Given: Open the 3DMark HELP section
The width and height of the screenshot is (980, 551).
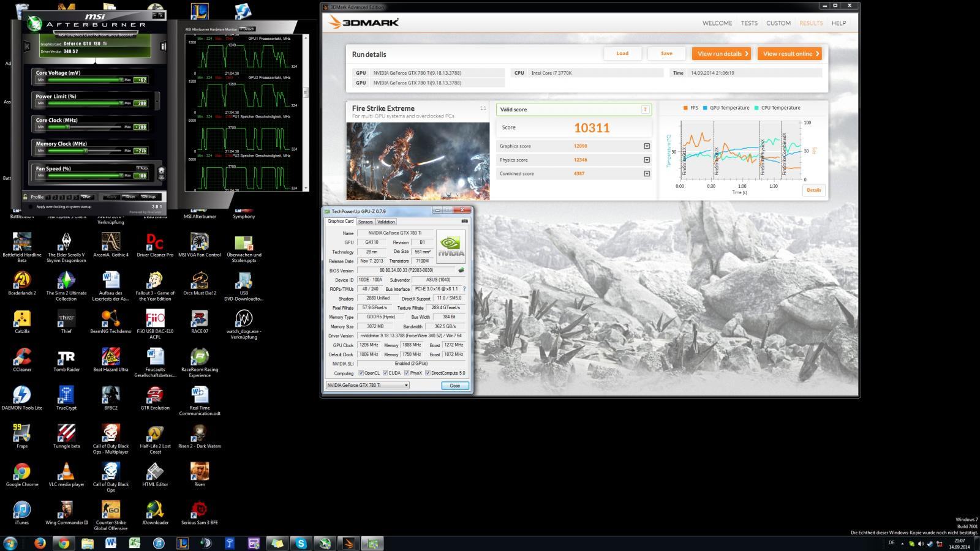Looking at the screenshot, I should (x=839, y=23).
